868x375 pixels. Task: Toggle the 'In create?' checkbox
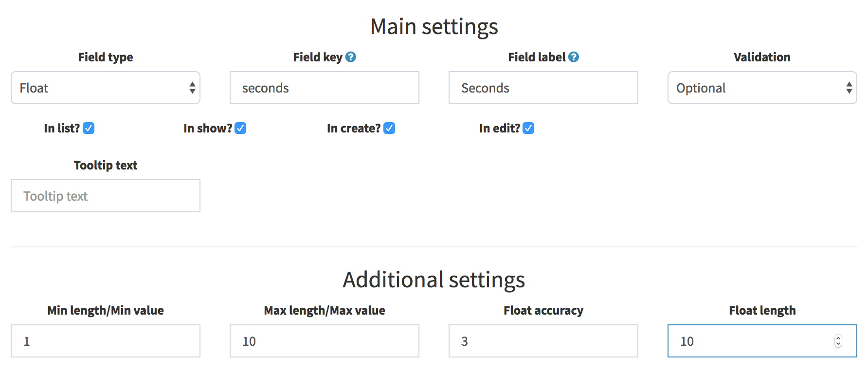point(389,128)
